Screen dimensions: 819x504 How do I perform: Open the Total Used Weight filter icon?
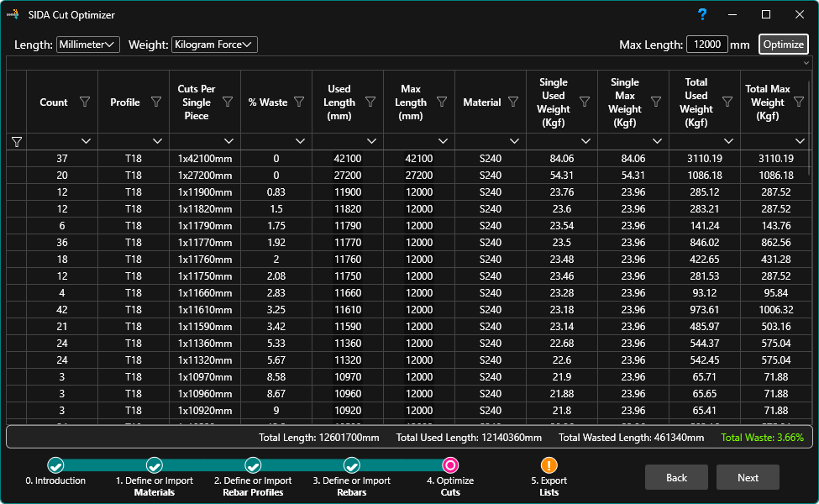(727, 102)
